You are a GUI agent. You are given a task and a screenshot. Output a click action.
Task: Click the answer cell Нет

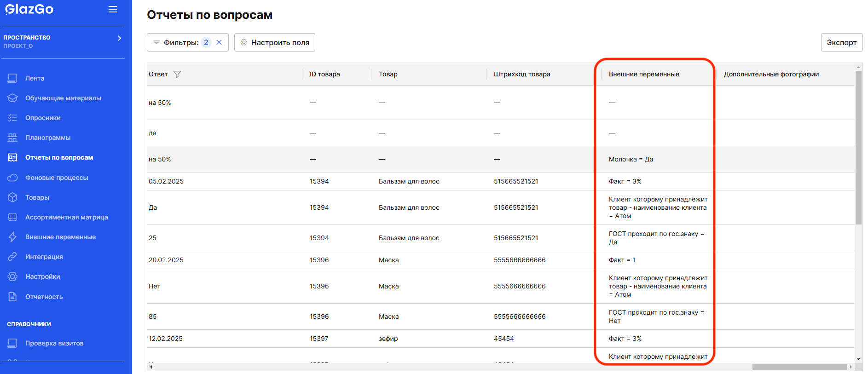pyautogui.click(x=154, y=286)
